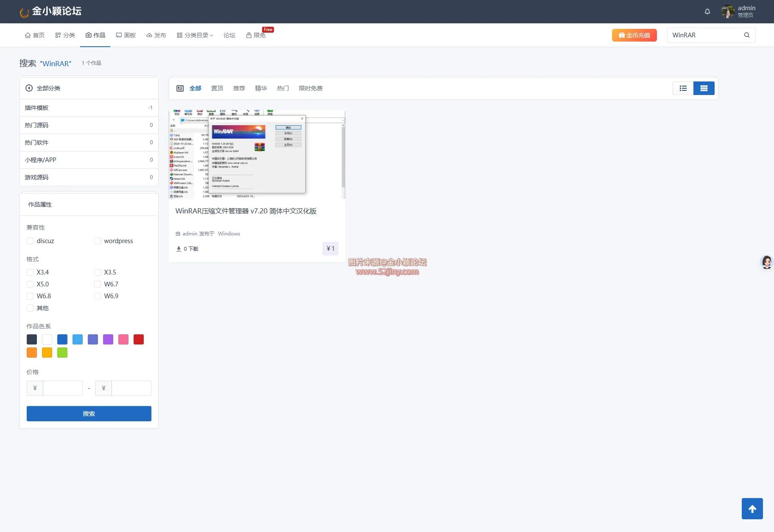Click the notification bell icon
The image size is (774, 532).
[x=707, y=11]
